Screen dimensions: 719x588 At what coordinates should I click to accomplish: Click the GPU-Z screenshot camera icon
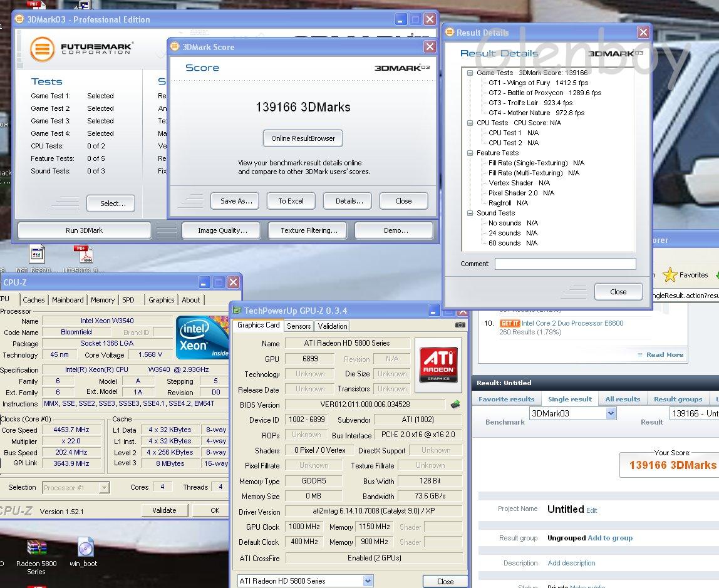(x=460, y=325)
